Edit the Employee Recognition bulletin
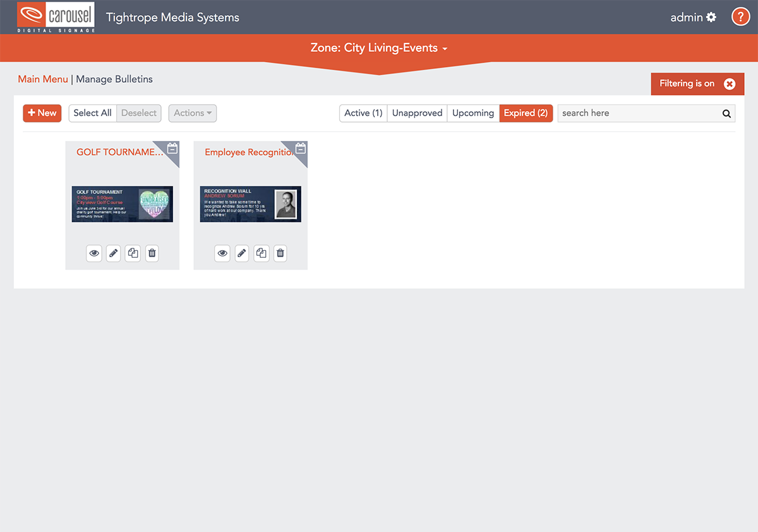758x532 pixels. click(242, 253)
